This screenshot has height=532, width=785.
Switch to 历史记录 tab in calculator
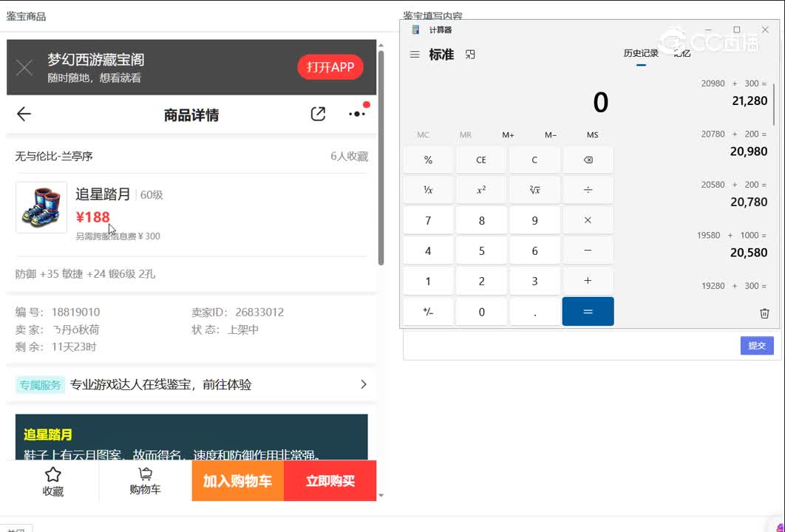coord(641,53)
